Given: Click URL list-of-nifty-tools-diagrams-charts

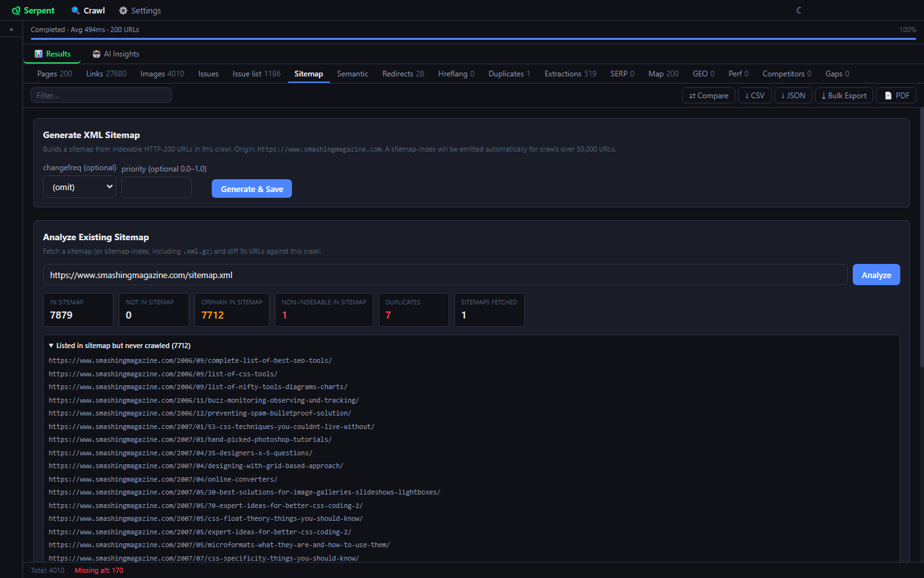Looking at the screenshot, I should (198, 387).
